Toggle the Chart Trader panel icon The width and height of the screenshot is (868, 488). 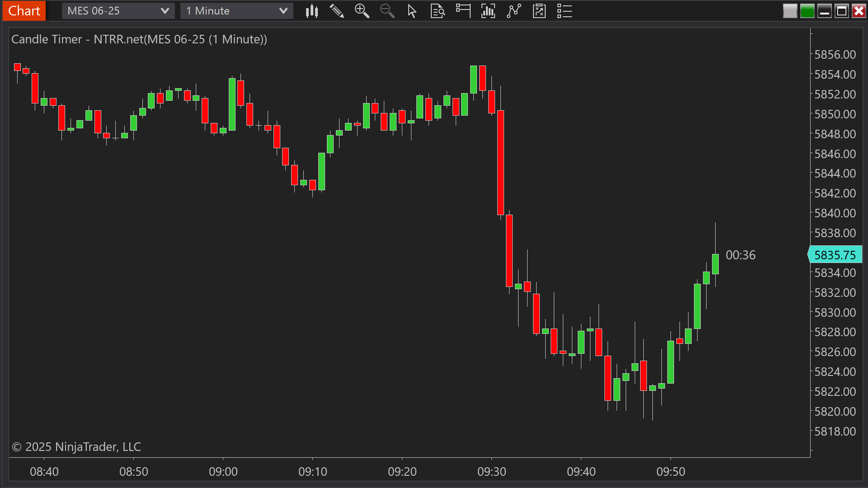click(463, 11)
